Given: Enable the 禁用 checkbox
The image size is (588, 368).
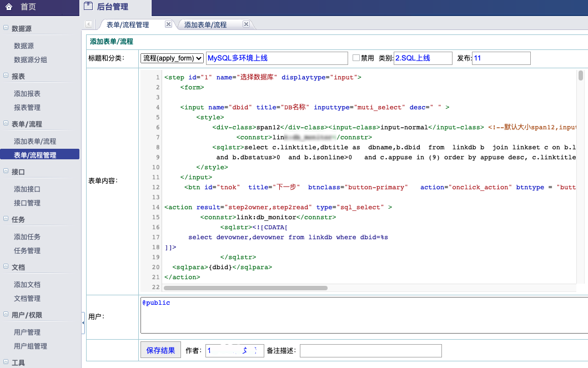Looking at the screenshot, I should (356, 58).
